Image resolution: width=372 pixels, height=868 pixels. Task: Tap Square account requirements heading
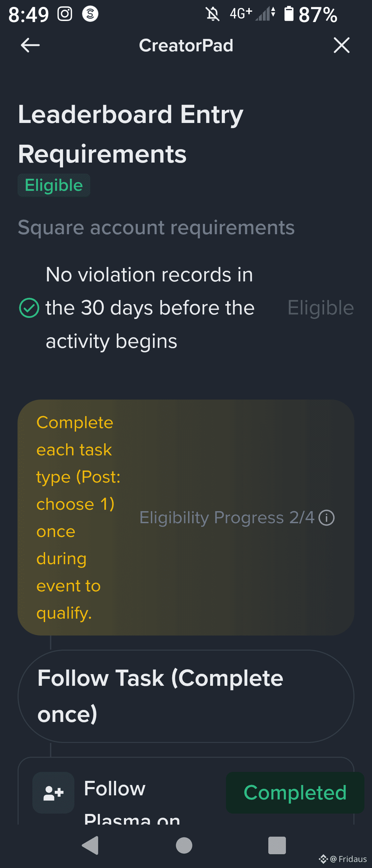tap(156, 227)
